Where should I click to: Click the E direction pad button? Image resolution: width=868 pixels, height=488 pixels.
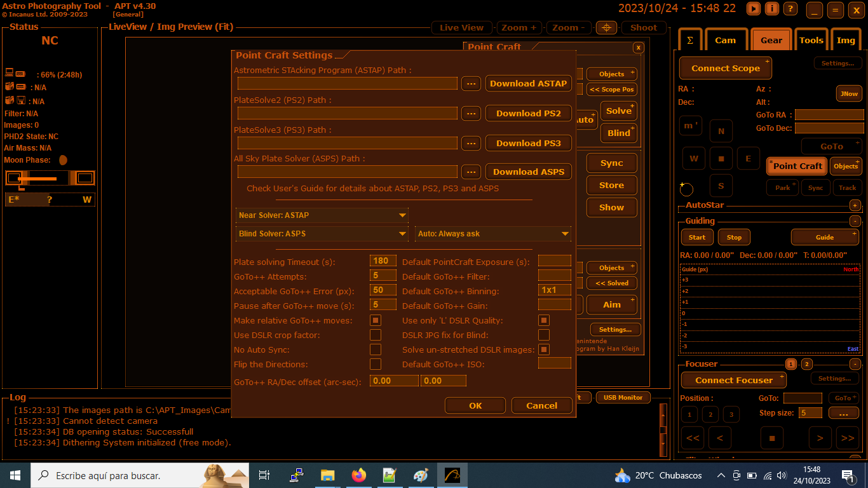(748, 158)
